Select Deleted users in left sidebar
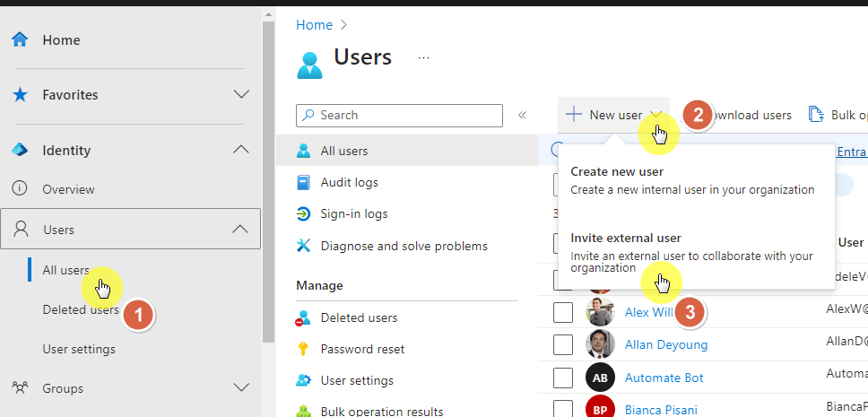Image resolution: width=868 pixels, height=417 pixels. pos(81,309)
